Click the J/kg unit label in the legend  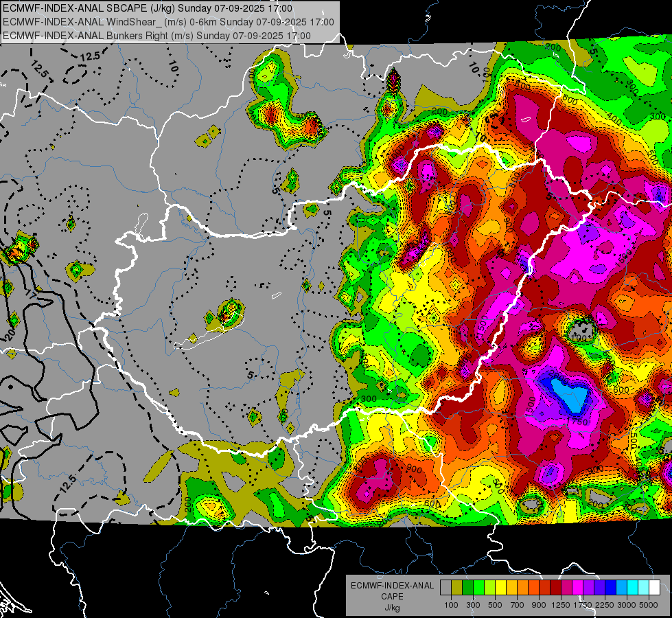point(392,608)
